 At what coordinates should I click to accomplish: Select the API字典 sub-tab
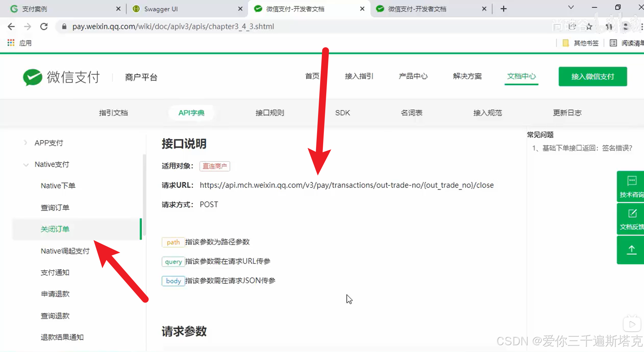[191, 113]
